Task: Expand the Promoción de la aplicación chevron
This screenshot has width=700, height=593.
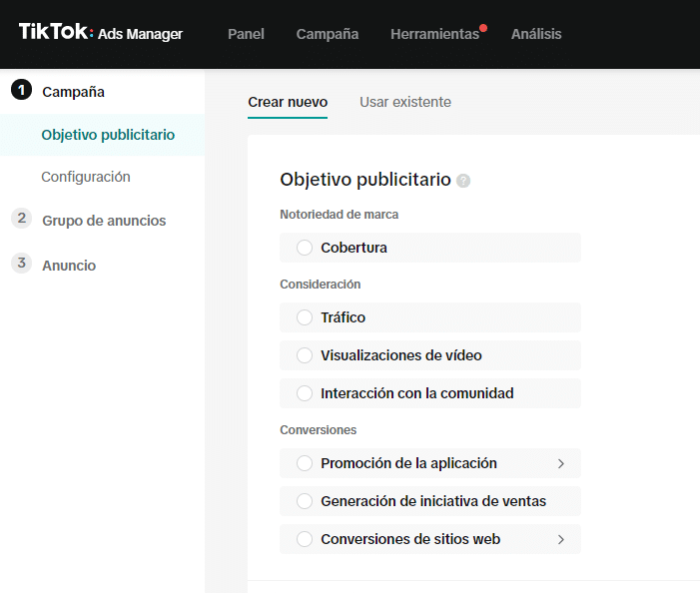Action: (x=561, y=463)
